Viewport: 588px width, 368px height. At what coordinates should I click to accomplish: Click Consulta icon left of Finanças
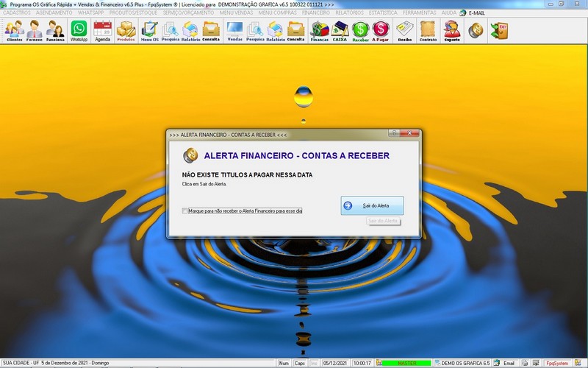click(x=296, y=31)
